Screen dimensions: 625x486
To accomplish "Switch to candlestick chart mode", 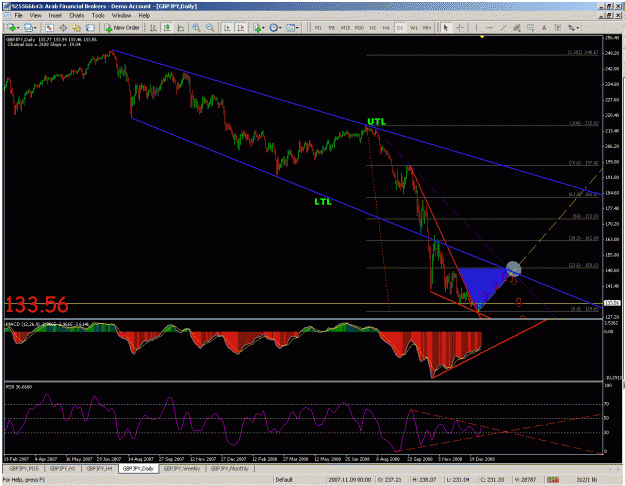I will tap(167, 28).
